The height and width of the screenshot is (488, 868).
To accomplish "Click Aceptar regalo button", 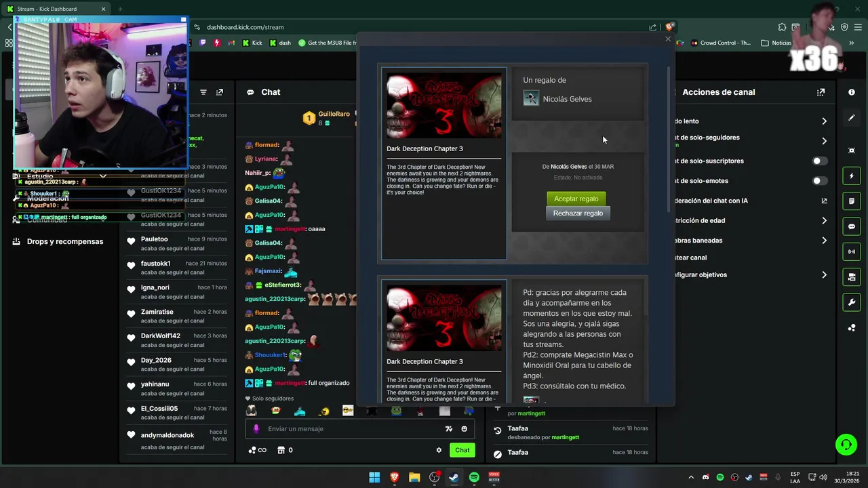I will [x=576, y=199].
